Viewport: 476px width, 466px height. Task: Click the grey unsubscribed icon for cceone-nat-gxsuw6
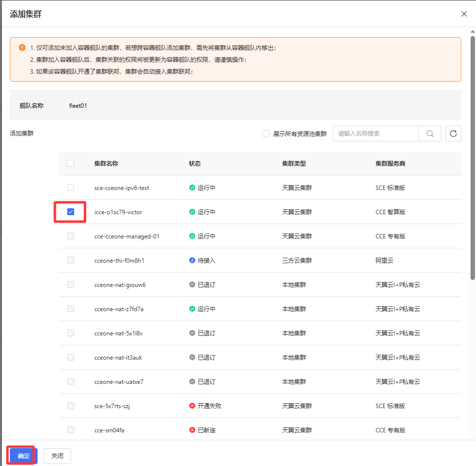click(x=192, y=284)
